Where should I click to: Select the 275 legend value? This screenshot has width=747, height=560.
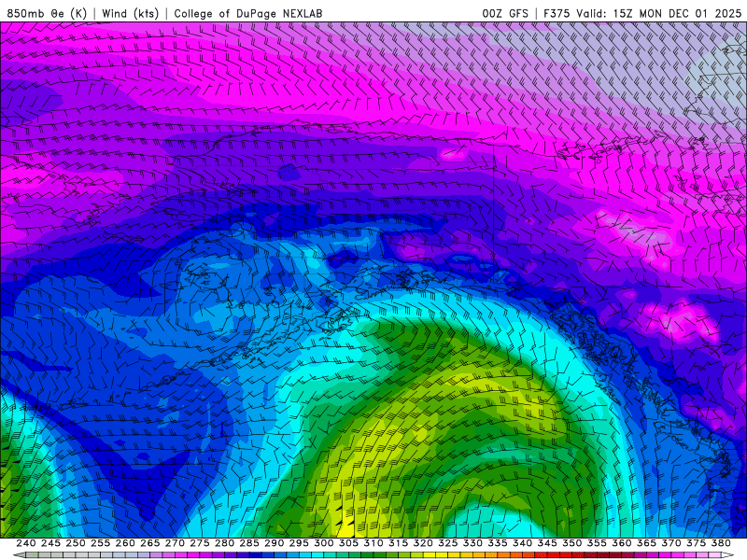(199, 543)
